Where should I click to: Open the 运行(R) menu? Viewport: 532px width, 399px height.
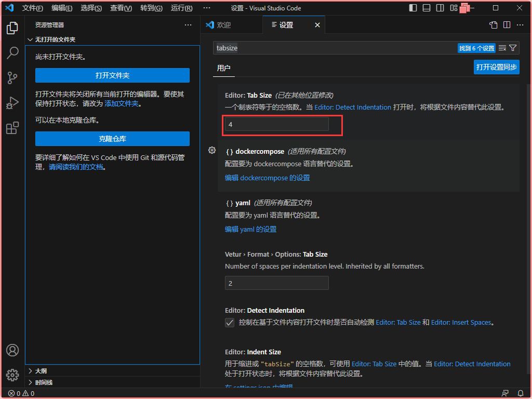point(181,8)
